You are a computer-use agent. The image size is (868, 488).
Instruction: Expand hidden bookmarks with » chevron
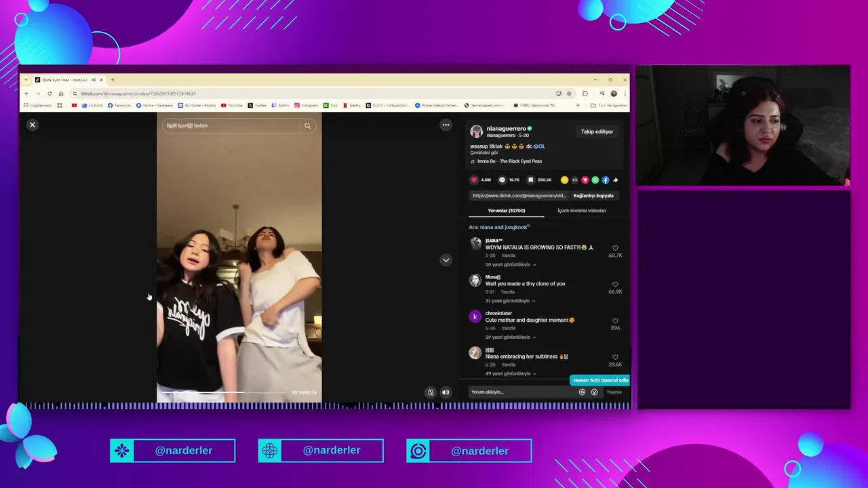point(578,105)
